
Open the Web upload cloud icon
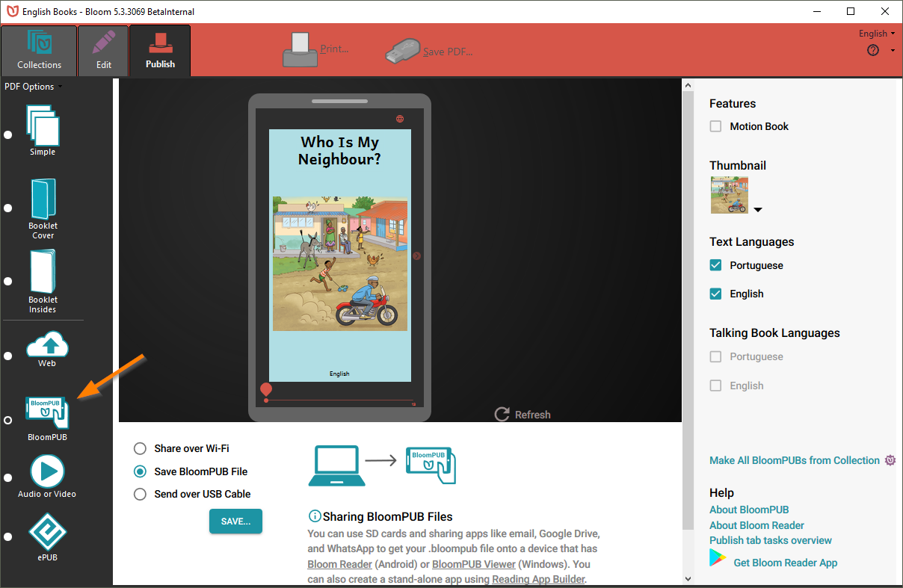[x=47, y=344]
